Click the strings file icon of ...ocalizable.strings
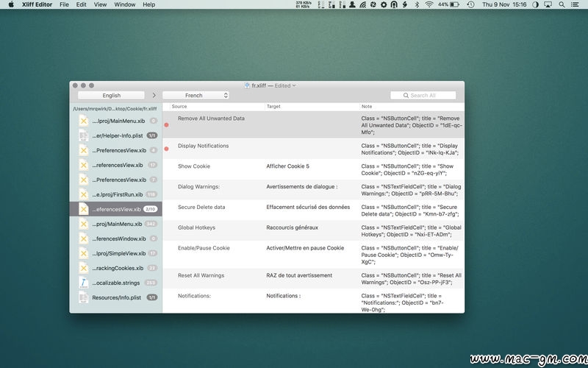The height and width of the screenshot is (368, 588). pos(83,283)
